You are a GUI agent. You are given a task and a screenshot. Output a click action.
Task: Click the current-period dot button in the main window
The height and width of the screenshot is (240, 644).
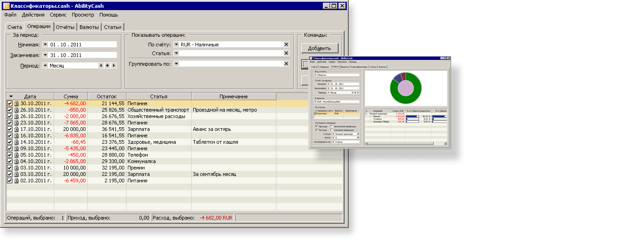(x=107, y=65)
